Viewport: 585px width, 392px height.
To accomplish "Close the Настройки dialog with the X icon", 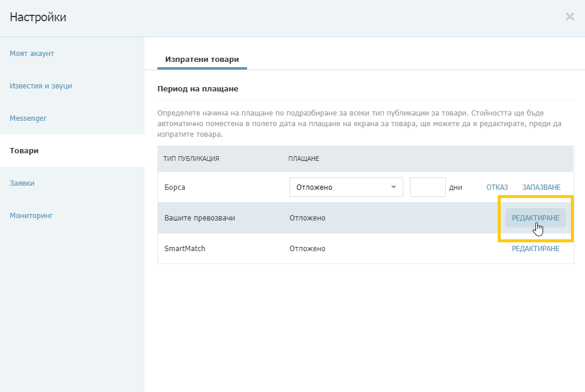I will pyautogui.click(x=569, y=17).
